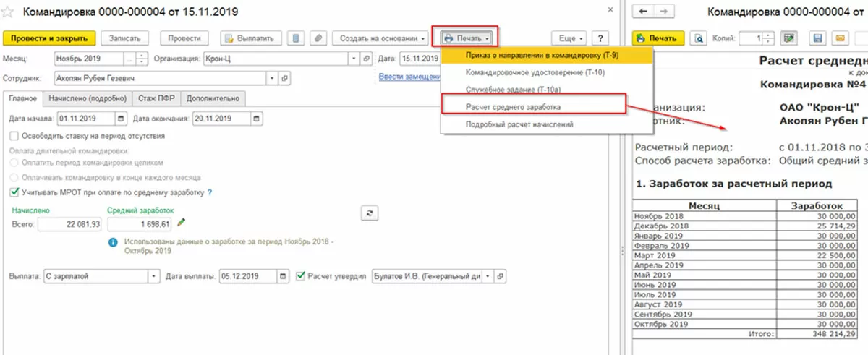
Task: Toggle the Расчет утвердил checkbox
Action: point(302,276)
